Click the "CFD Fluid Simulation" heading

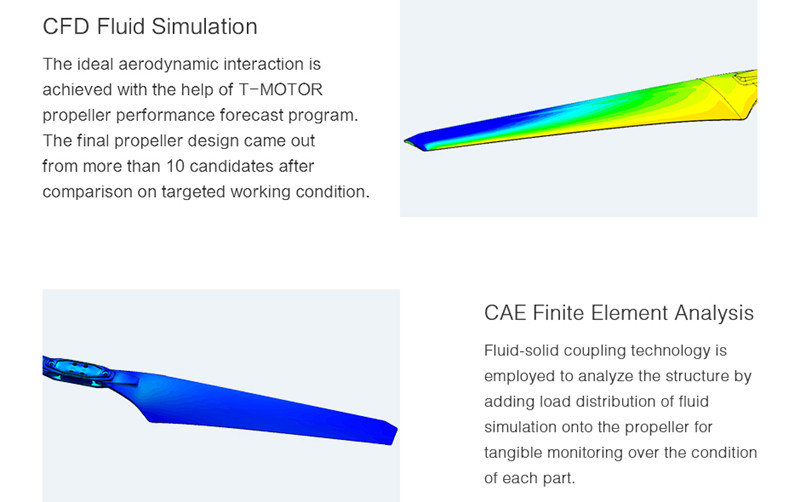(x=150, y=26)
